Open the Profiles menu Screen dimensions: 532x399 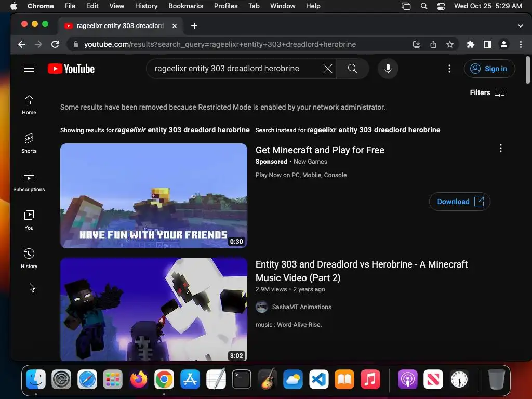225,6
